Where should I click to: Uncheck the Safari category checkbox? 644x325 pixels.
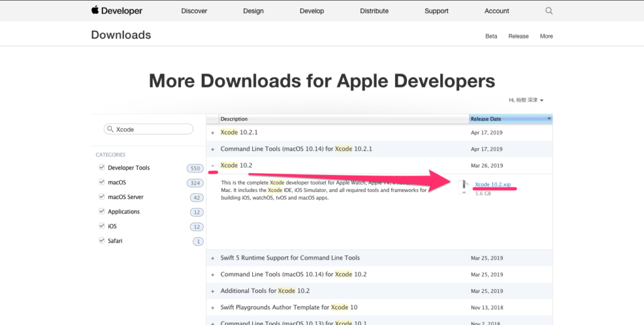[x=101, y=240]
